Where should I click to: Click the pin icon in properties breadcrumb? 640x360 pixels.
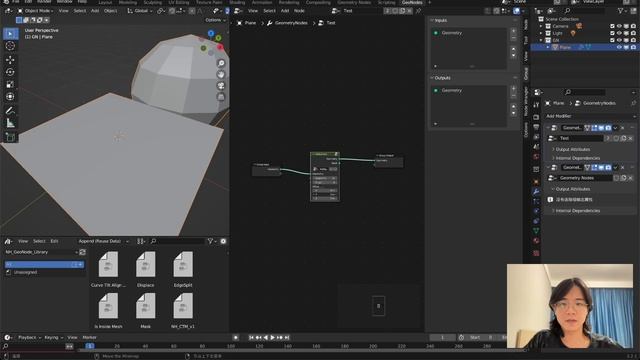(x=633, y=103)
